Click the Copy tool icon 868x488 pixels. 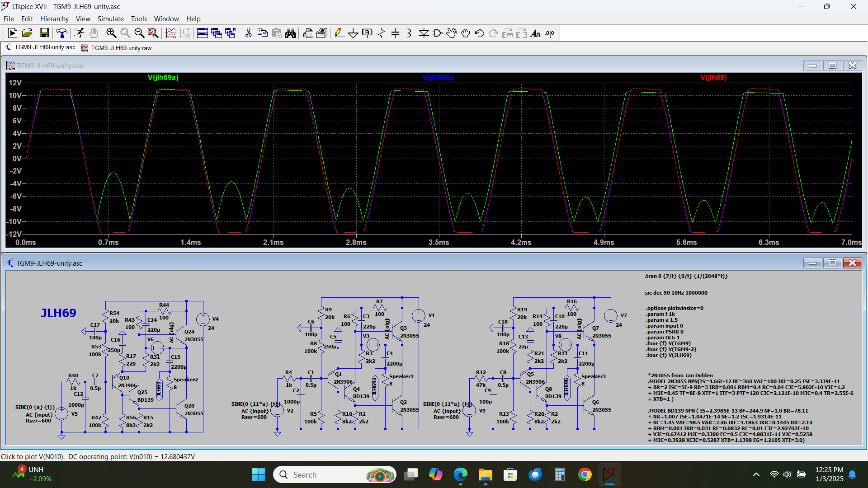point(262,33)
